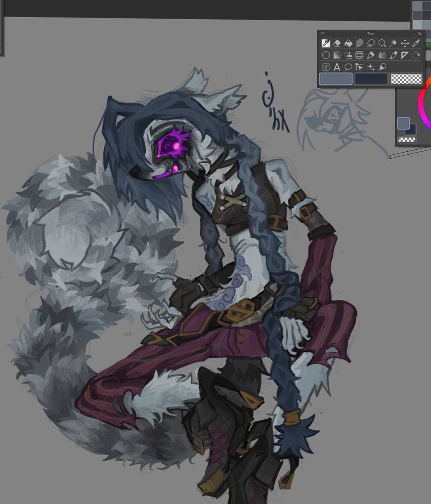Select the Correct line cursor tool
431x504 pixels.
(359, 67)
